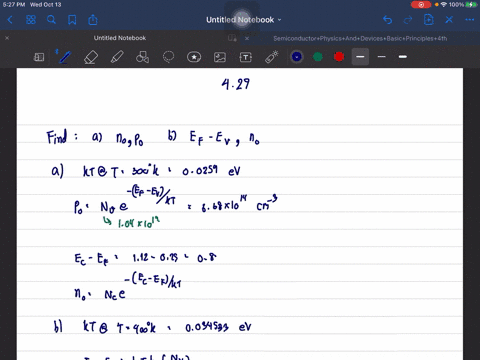Tap the handwritten value 0.0259 eV
The width and height of the screenshot is (480, 360).
coord(211,171)
